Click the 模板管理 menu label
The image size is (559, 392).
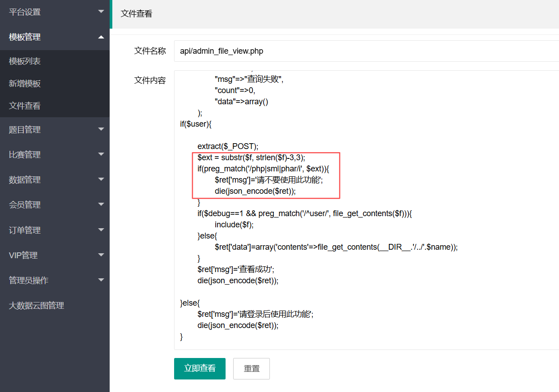(x=25, y=37)
